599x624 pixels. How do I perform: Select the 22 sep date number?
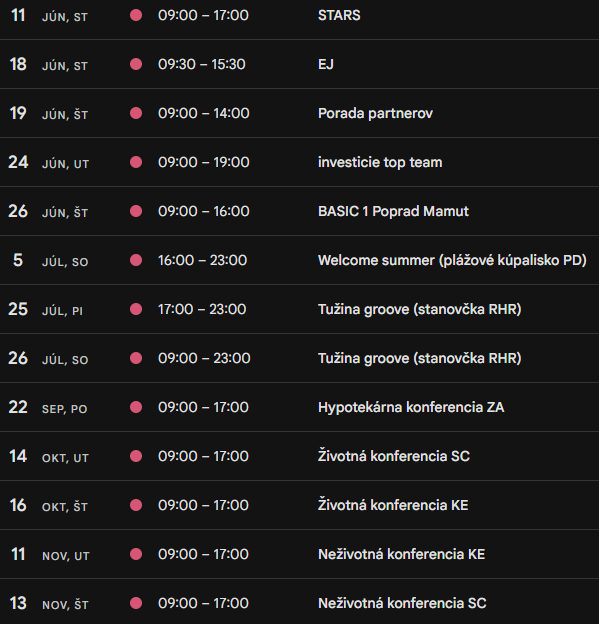pyautogui.click(x=18, y=407)
